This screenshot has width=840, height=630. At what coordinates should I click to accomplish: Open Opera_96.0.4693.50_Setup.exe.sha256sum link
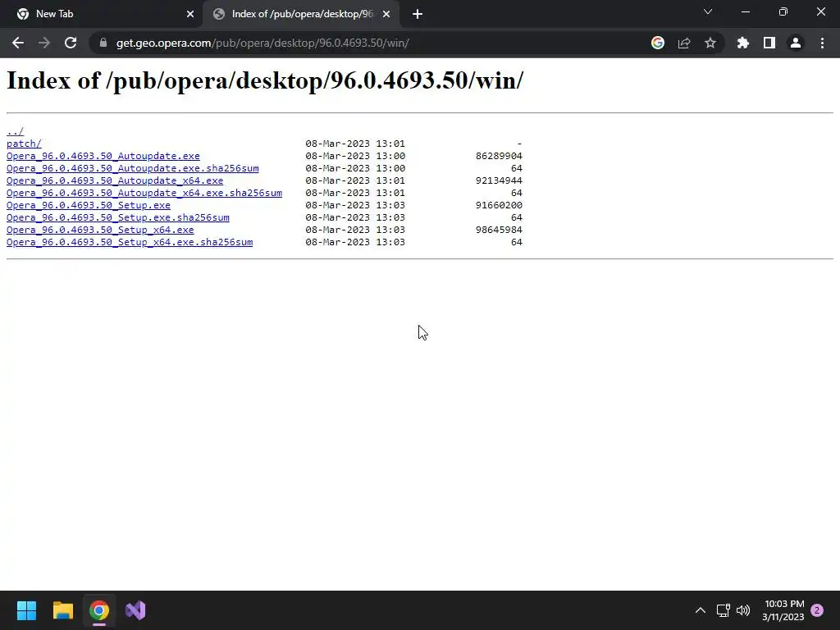(x=118, y=217)
